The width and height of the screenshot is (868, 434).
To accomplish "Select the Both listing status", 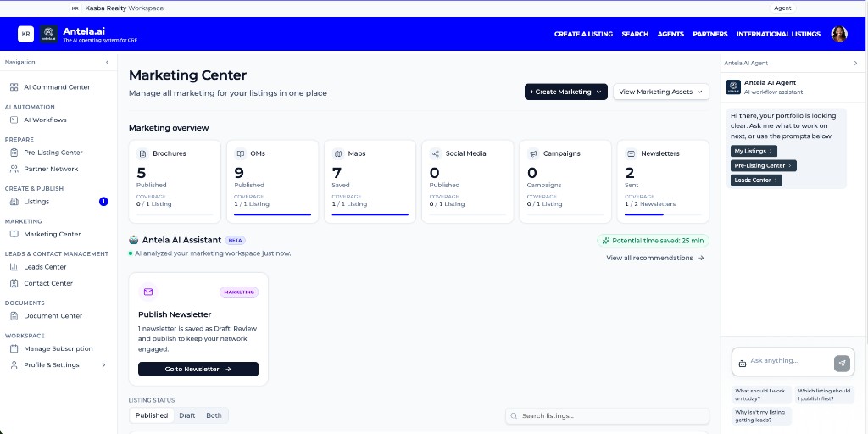I will click(214, 415).
